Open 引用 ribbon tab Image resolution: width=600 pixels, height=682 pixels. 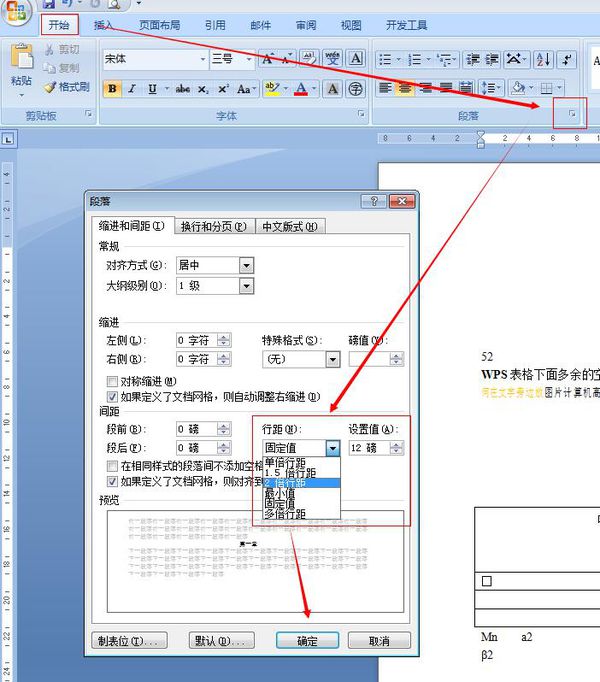[x=215, y=25]
